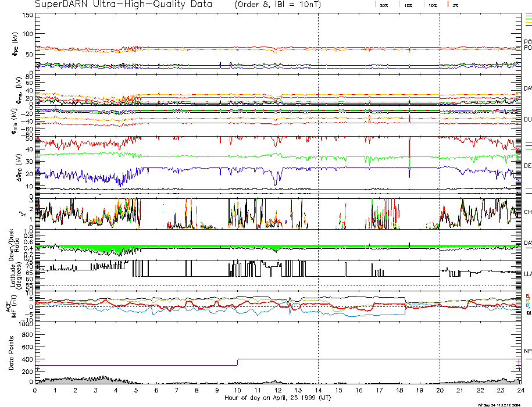Click the dashed vertical line at hour 14
Screen dimensions: 532x407
pos(319,174)
